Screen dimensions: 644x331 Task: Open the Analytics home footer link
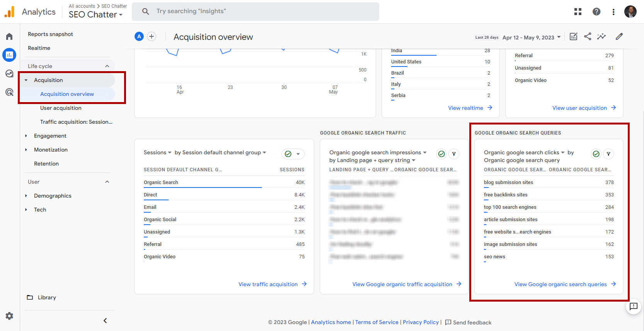pos(331,322)
